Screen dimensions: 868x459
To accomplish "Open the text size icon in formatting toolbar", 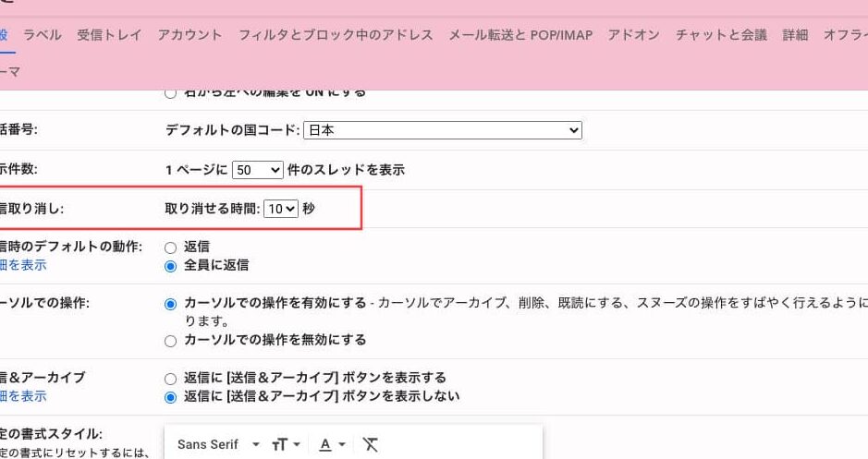I will point(286,445).
